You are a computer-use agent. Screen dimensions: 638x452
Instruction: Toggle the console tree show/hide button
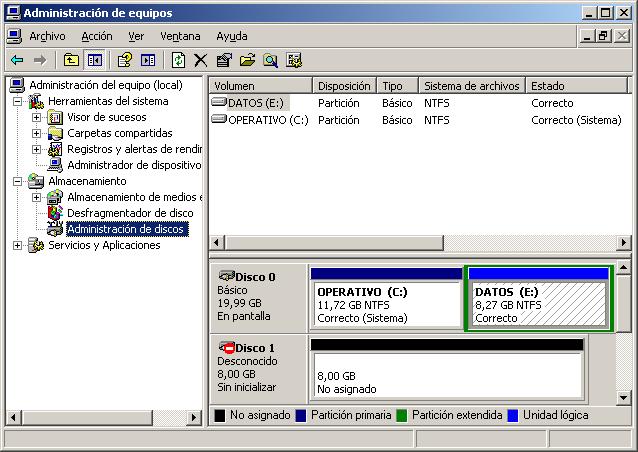point(94,60)
